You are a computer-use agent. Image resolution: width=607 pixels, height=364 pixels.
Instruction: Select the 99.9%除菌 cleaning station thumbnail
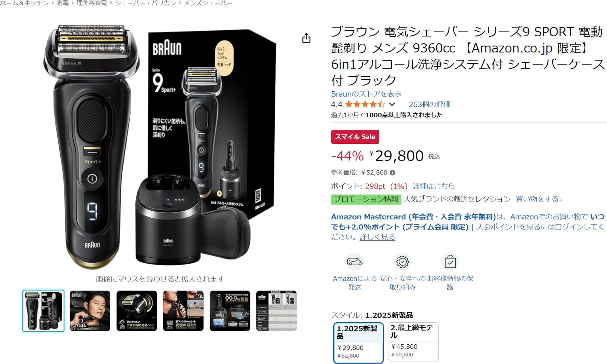point(230,311)
